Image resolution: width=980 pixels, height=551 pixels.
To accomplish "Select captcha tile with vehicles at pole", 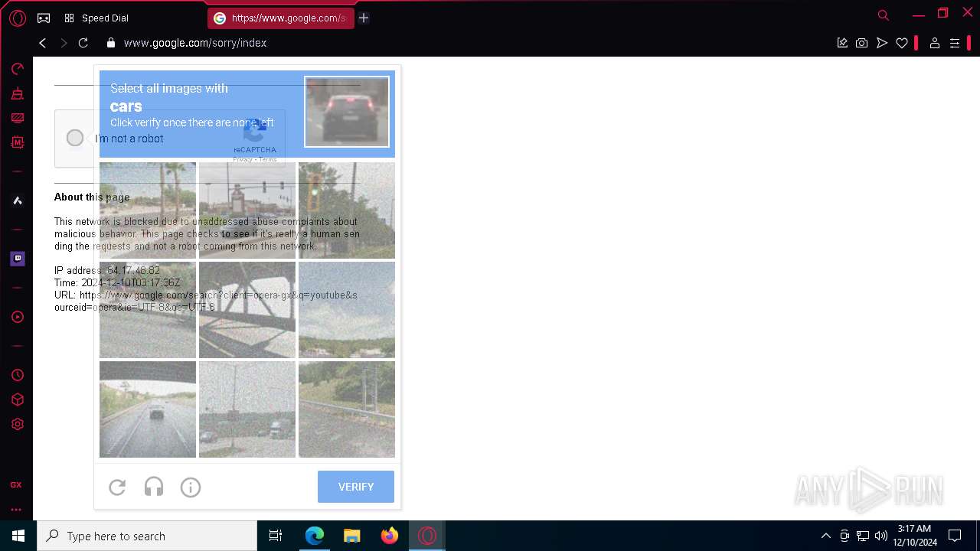I will tap(247, 409).
